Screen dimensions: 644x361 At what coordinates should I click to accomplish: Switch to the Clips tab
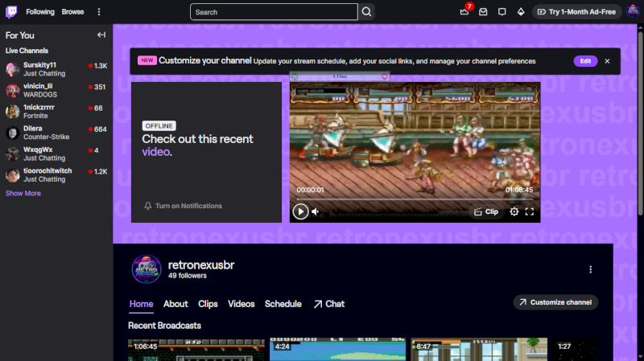(x=208, y=304)
